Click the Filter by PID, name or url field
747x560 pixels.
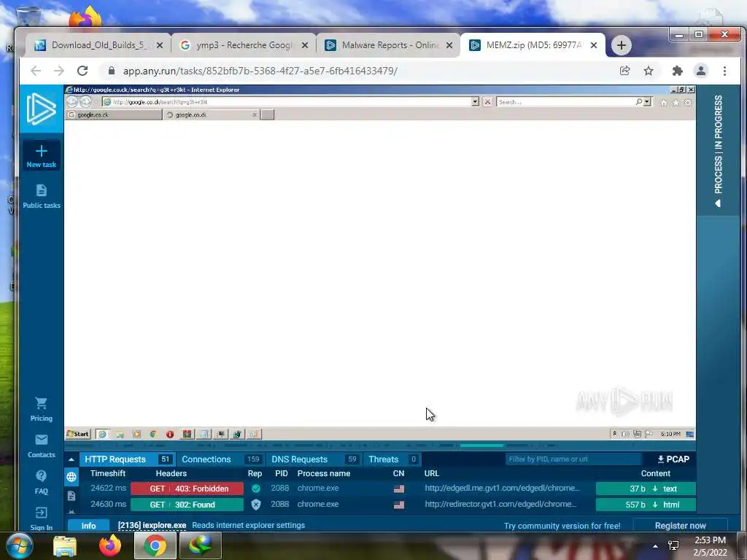573,459
